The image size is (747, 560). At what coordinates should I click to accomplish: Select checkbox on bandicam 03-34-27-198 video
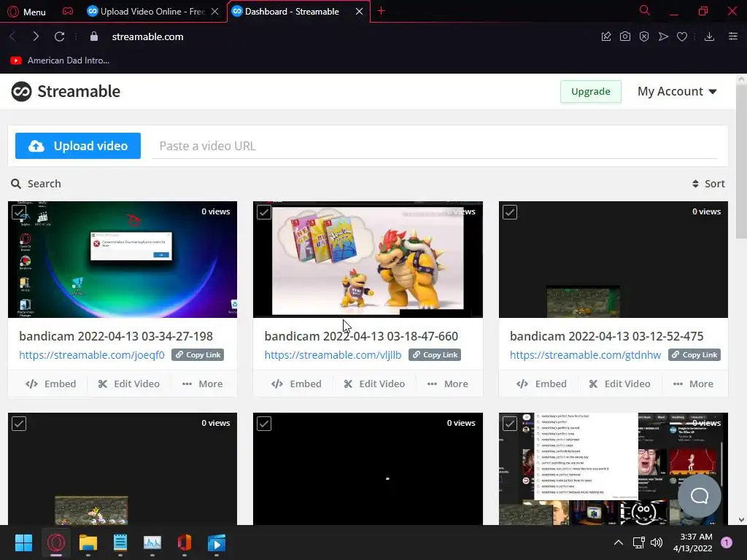(x=19, y=212)
